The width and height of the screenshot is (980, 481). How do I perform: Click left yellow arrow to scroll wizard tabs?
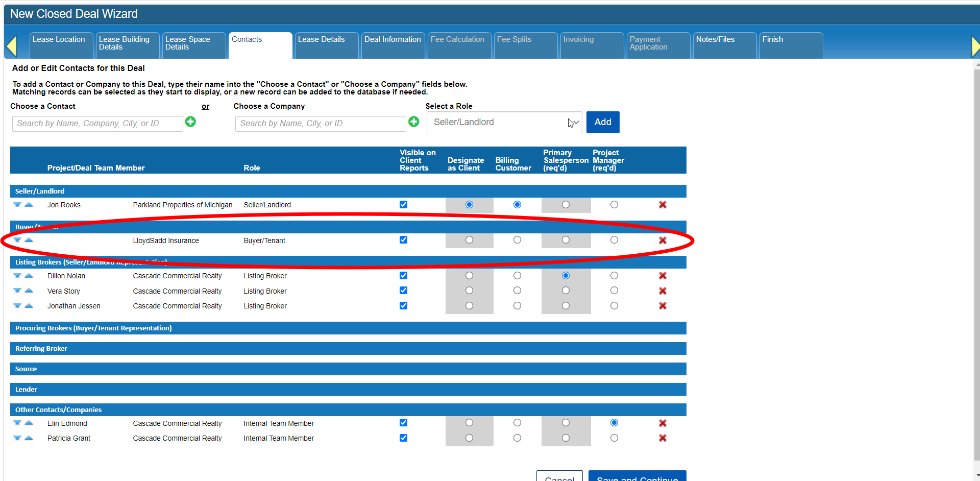coord(12,46)
